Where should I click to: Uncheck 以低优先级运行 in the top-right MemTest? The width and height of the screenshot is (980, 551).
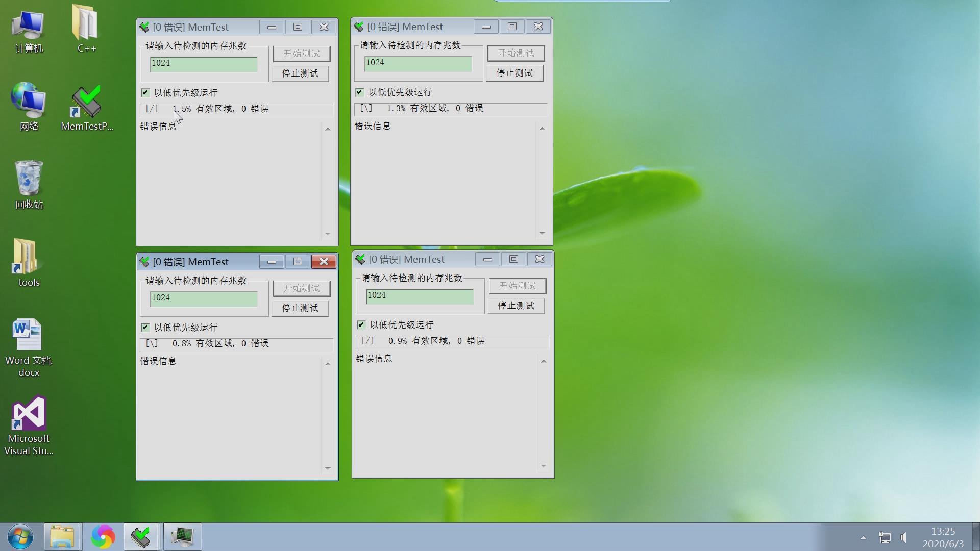tap(359, 92)
